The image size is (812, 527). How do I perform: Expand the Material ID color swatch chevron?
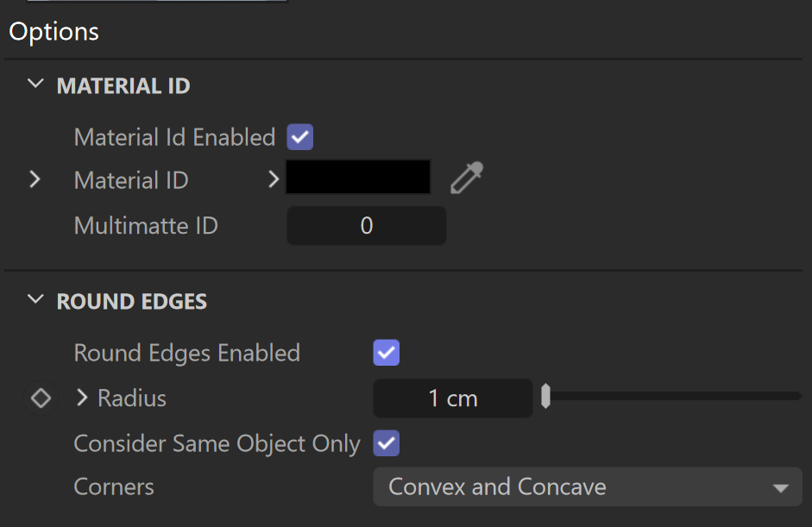click(274, 179)
